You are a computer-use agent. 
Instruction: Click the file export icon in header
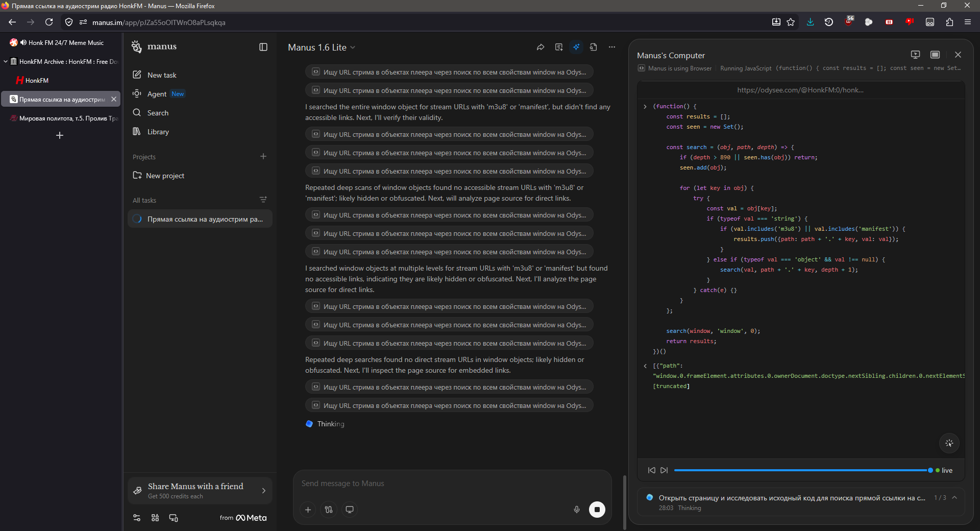coord(593,47)
